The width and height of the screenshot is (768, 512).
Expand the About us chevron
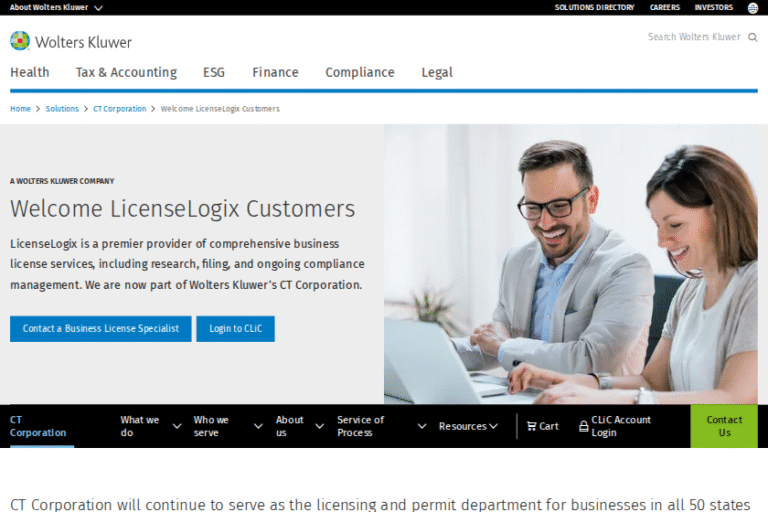click(x=319, y=426)
